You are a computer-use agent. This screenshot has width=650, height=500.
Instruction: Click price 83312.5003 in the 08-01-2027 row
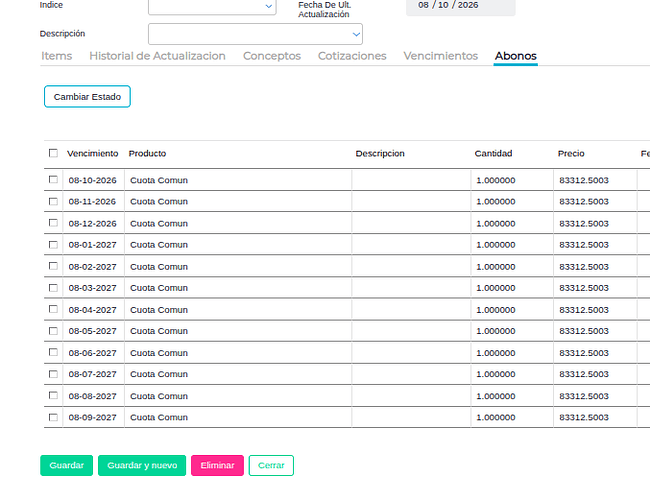(x=584, y=245)
